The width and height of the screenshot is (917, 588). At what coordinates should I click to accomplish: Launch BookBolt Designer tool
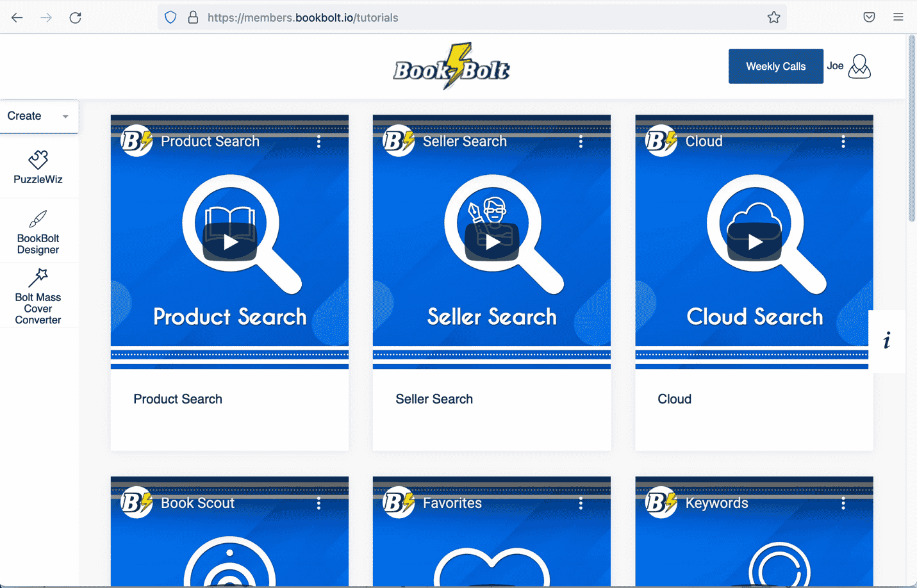(38, 232)
